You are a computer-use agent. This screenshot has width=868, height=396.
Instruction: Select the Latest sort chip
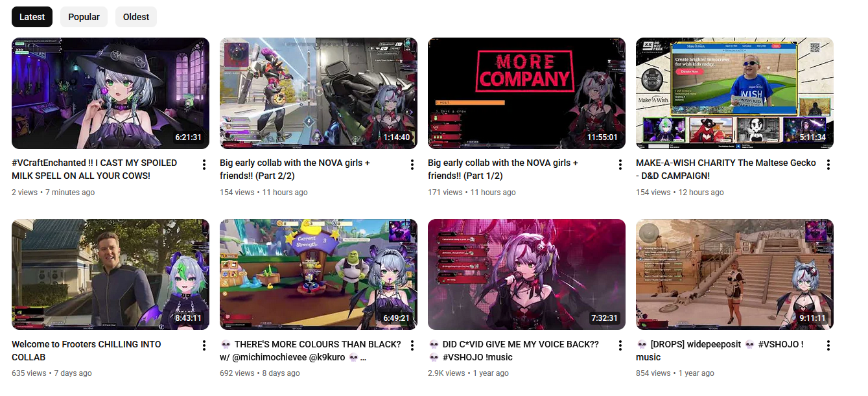tap(32, 17)
